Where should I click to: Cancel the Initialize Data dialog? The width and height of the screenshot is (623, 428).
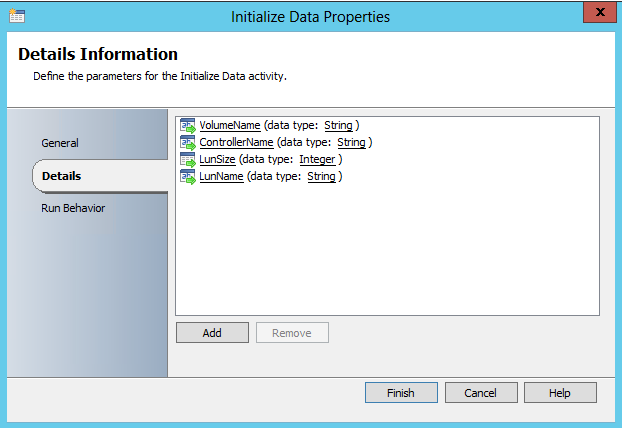coord(481,393)
